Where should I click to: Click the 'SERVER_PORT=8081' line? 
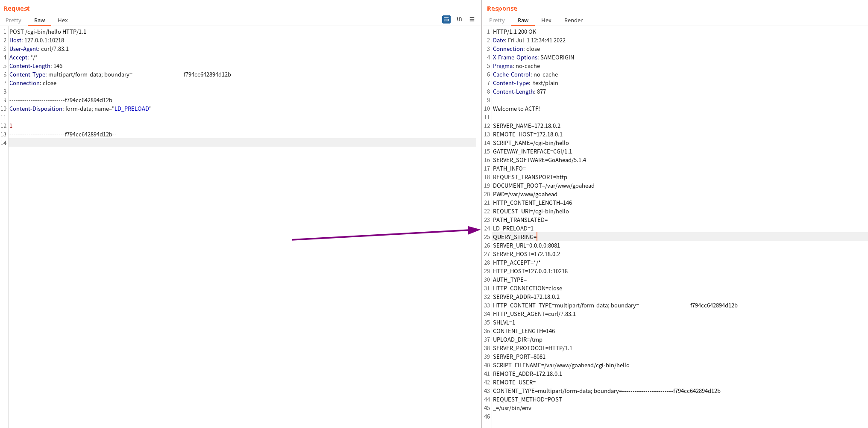[519, 357]
